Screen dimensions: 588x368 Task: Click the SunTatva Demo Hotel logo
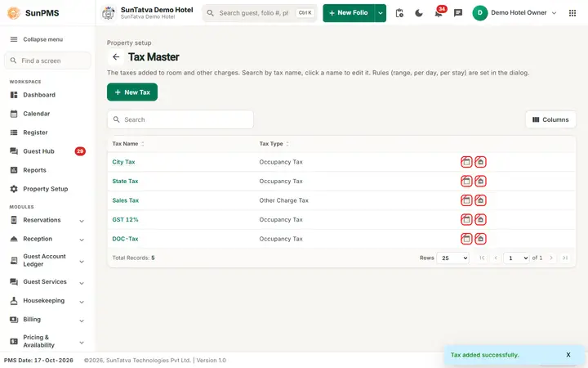(109, 13)
